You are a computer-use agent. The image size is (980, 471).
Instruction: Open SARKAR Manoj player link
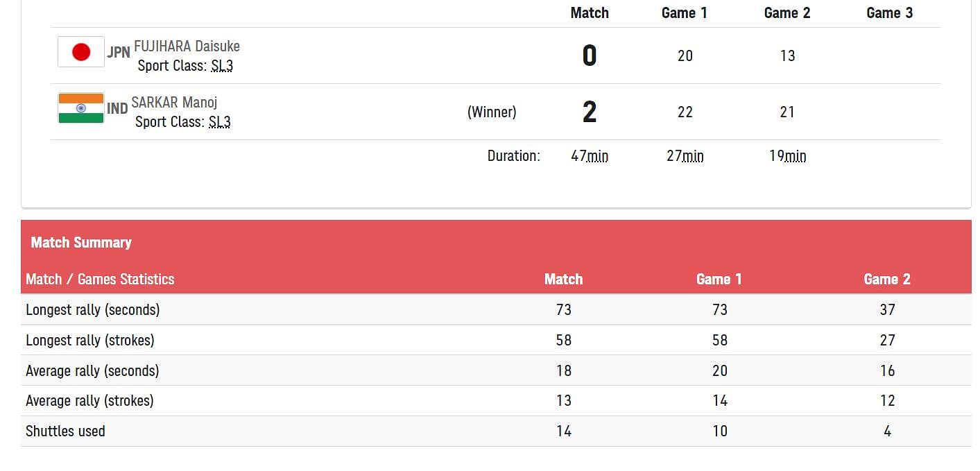pyautogui.click(x=174, y=103)
